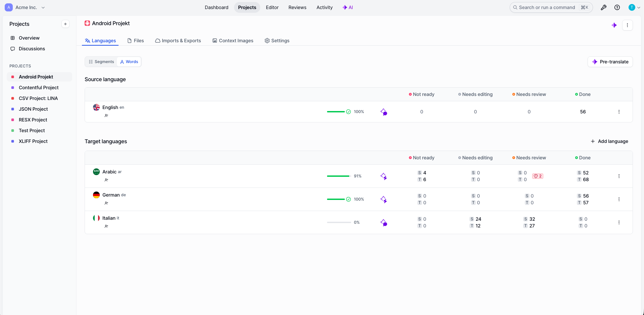Open the user avatar menu
644x315 pixels.
coord(634,7)
